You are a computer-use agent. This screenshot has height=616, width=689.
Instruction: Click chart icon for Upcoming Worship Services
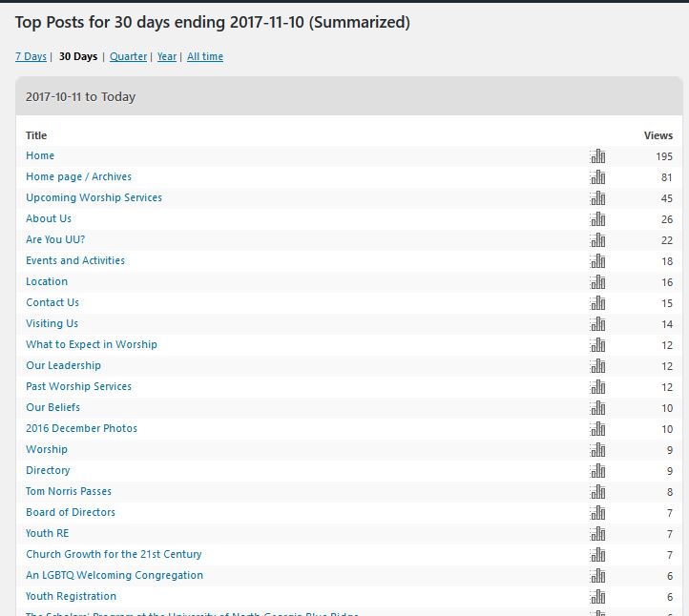(597, 198)
